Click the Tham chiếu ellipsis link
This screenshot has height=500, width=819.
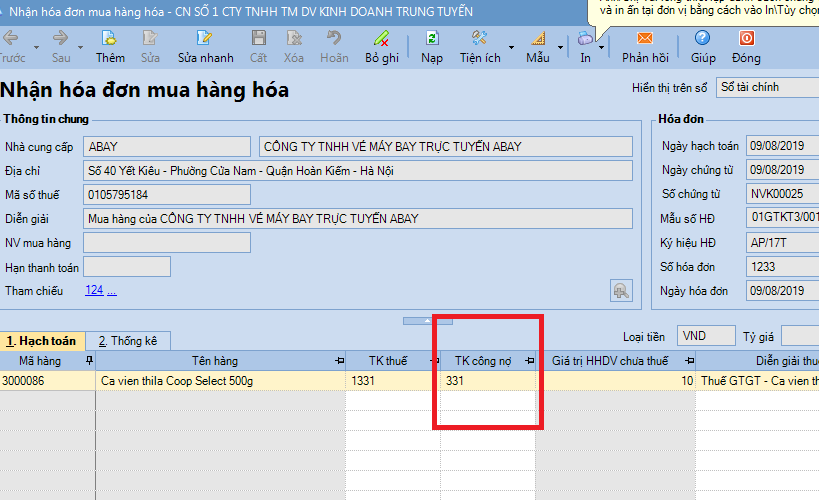pyautogui.click(x=112, y=291)
